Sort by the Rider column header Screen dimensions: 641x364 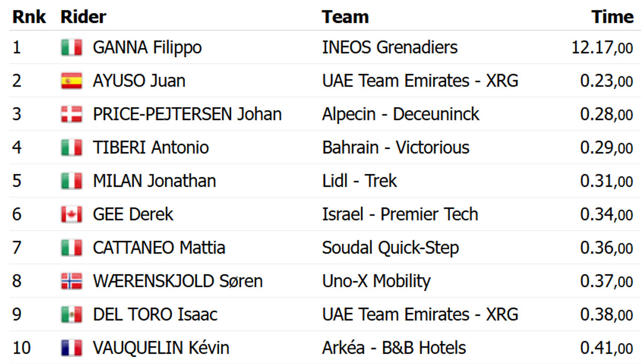[83, 17]
